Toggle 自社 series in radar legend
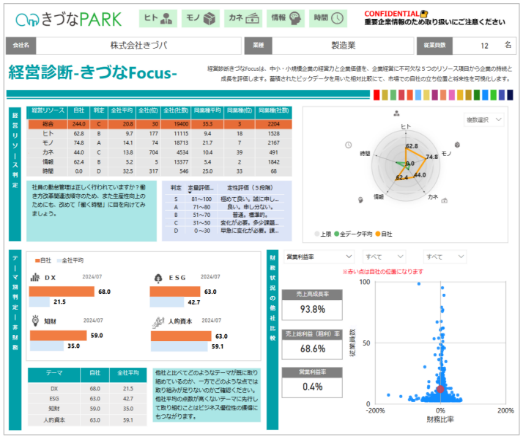Image resolution: width=523 pixels, height=440 pixels. coord(384,234)
